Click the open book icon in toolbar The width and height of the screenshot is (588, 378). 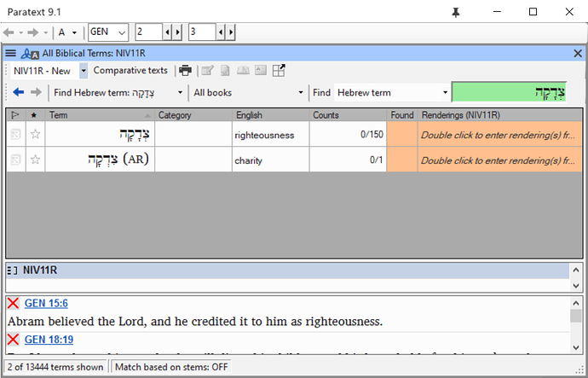(x=243, y=70)
